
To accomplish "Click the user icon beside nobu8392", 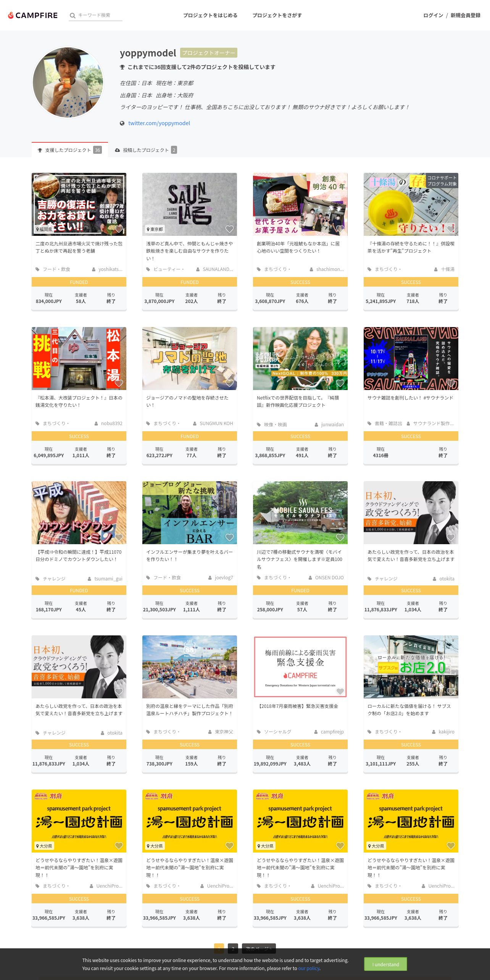I will pyautogui.click(x=96, y=424).
